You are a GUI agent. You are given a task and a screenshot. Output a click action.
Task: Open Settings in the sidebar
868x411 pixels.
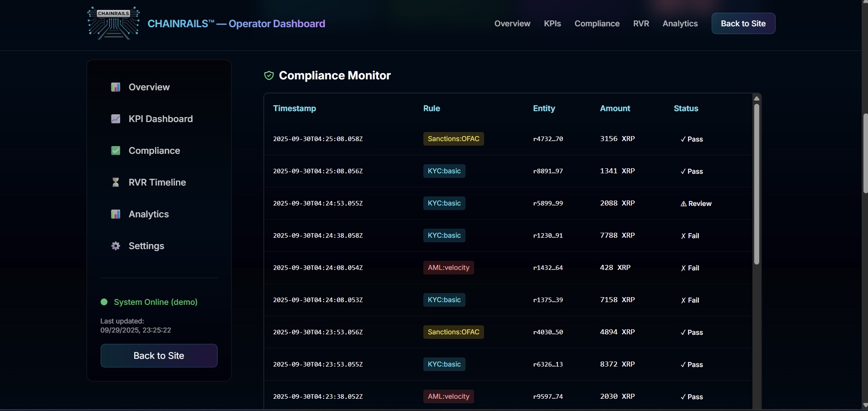click(146, 246)
